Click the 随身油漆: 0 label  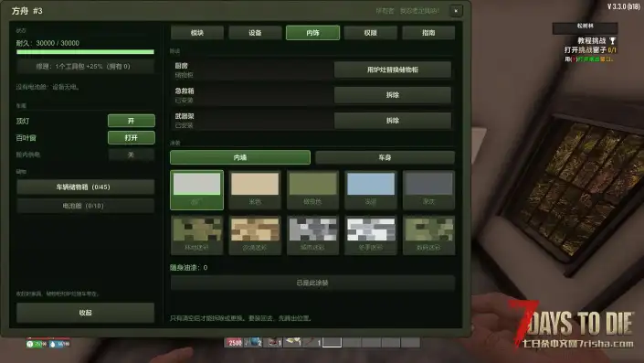click(x=189, y=268)
